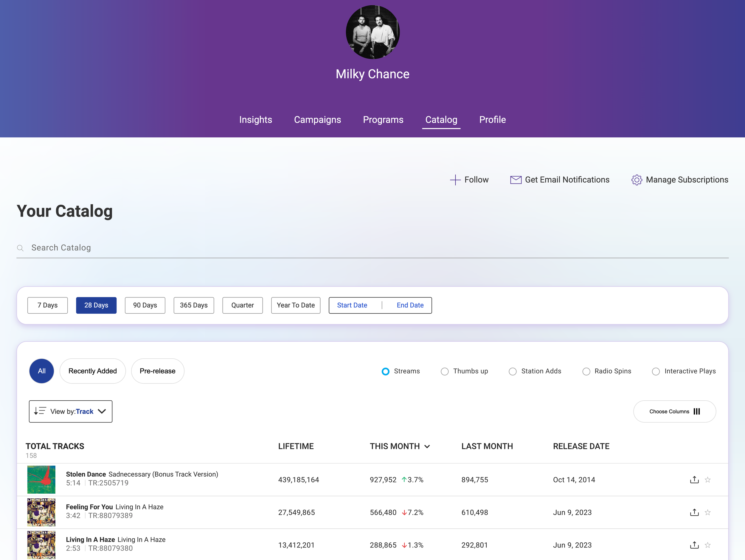Select the 90 Days range button
This screenshot has width=745, height=560.
145,305
